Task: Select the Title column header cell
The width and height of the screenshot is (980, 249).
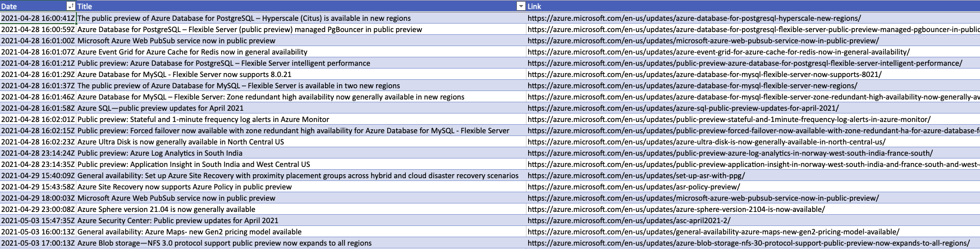Action: (281, 6)
